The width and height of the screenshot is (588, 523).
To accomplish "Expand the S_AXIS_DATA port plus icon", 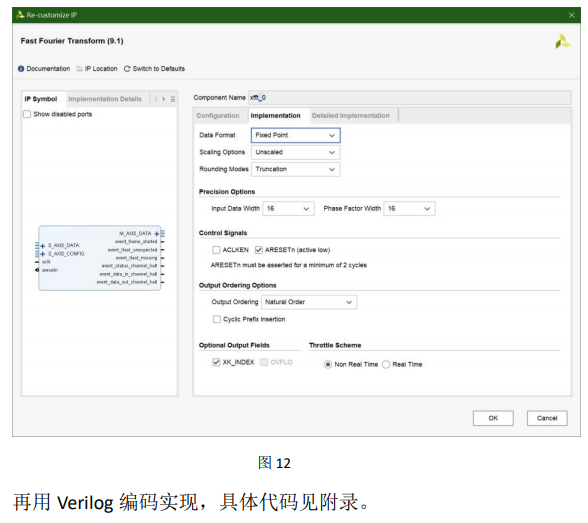I will (x=42, y=246).
